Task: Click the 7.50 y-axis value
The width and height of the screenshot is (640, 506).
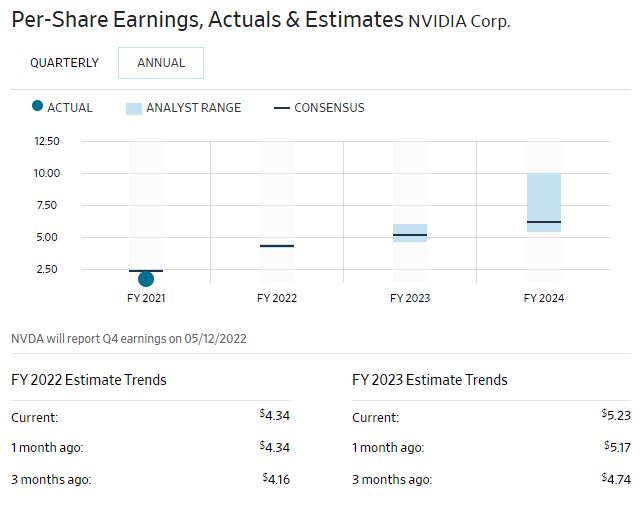Action: click(x=47, y=205)
